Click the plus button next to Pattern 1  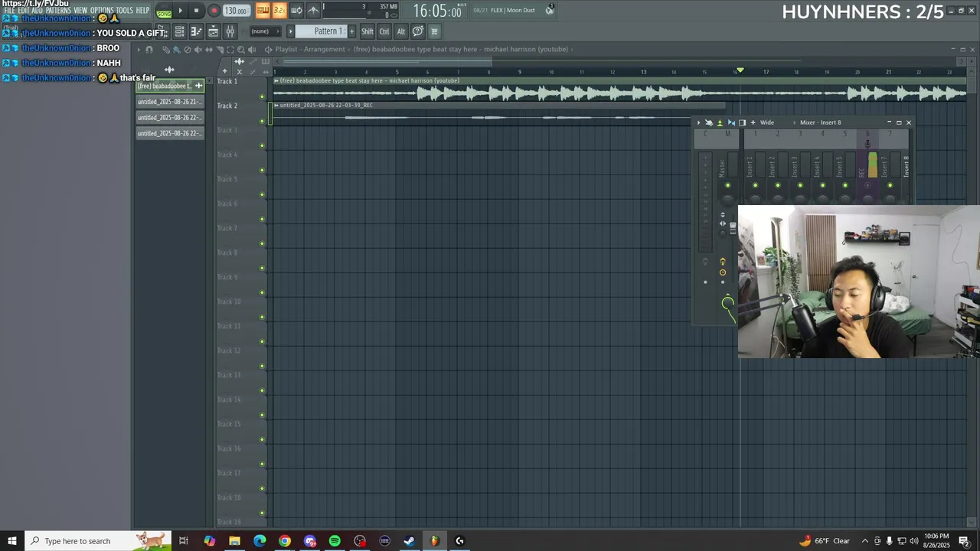[x=352, y=31]
